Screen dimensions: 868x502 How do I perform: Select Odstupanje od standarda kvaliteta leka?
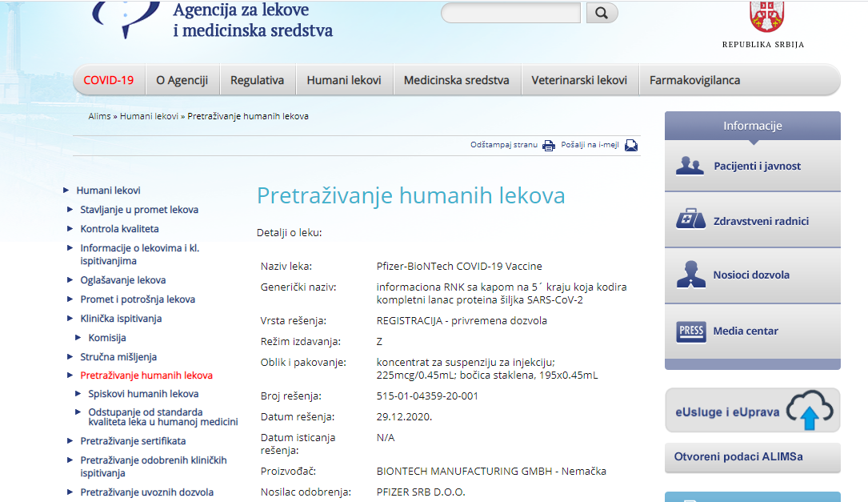click(163, 416)
